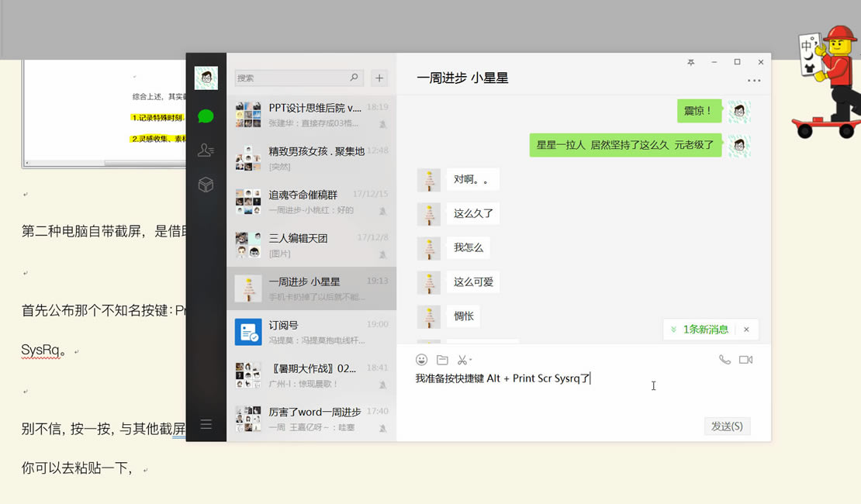Open the emoji picker in chat toolbar
Viewport: 861px width, 504px height.
tap(422, 360)
